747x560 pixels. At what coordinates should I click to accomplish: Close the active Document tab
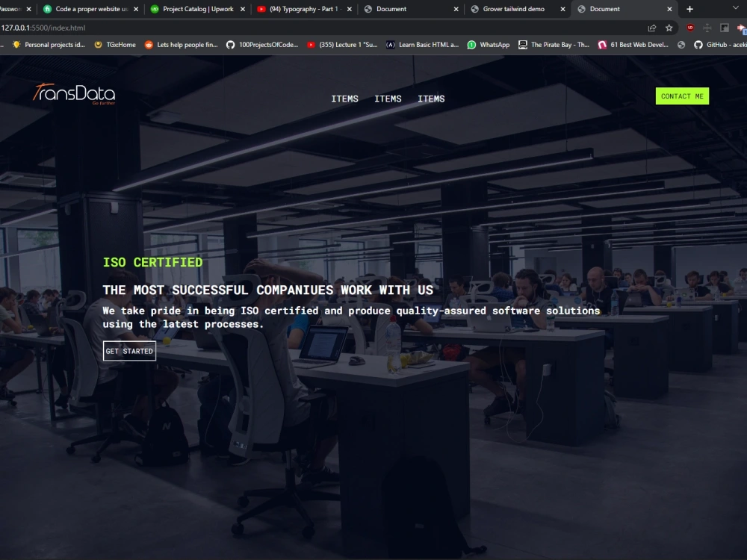pos(669,9)
